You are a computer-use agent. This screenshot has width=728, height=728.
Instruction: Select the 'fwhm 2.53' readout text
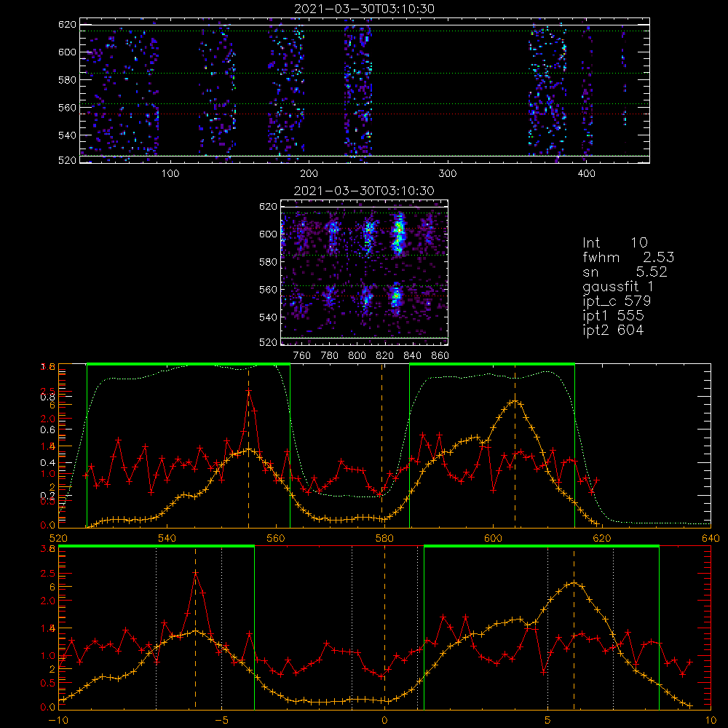click(x=628, y=257)
